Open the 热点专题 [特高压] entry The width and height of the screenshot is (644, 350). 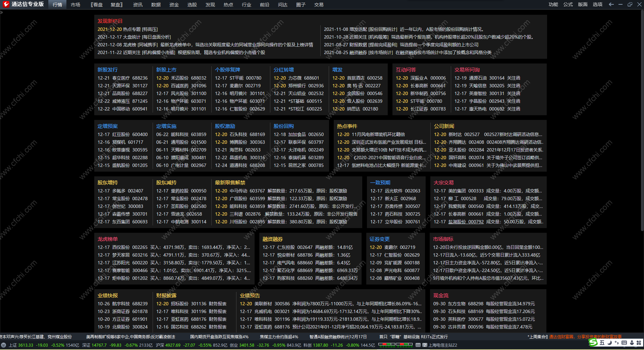point(127,30)
